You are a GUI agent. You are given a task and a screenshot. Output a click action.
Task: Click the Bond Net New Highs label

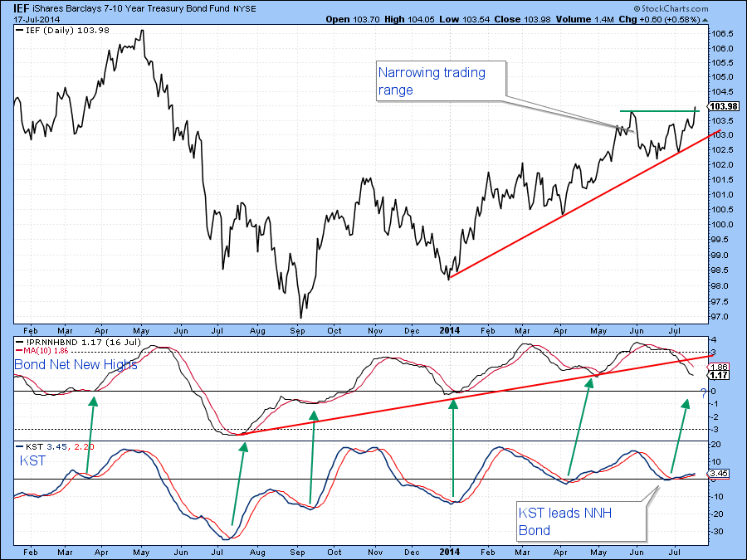tap(76, 364)
